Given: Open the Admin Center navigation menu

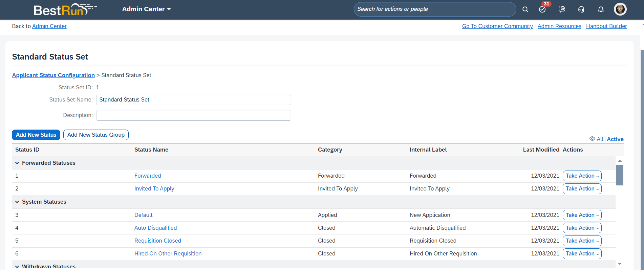Looking at the screenshot, I should coord(146,9).
